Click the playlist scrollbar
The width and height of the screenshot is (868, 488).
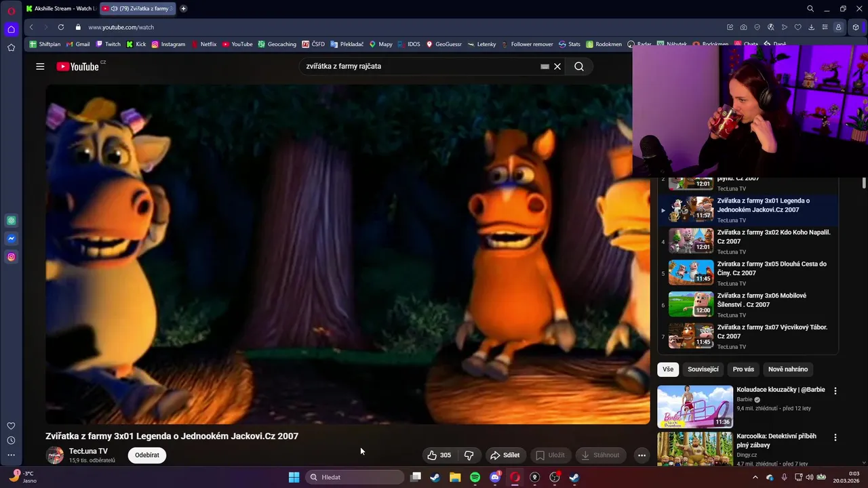(864, 183)
